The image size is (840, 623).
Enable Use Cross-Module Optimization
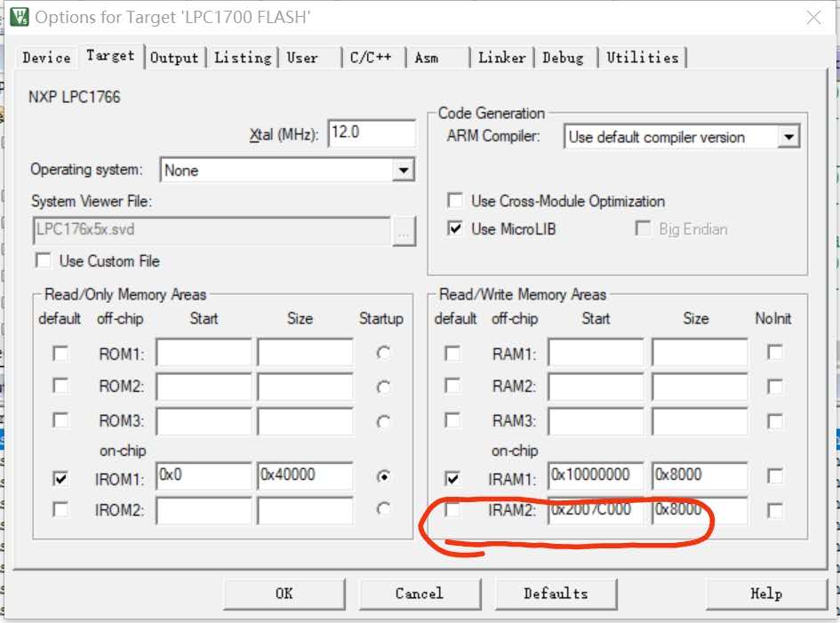coord(454,201)
